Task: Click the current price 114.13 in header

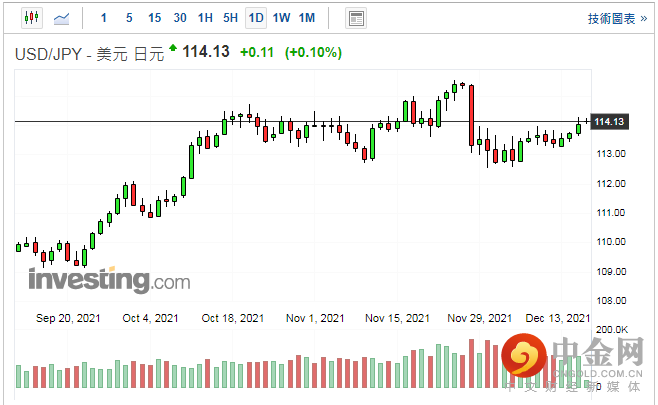Action: coord(206,52)
